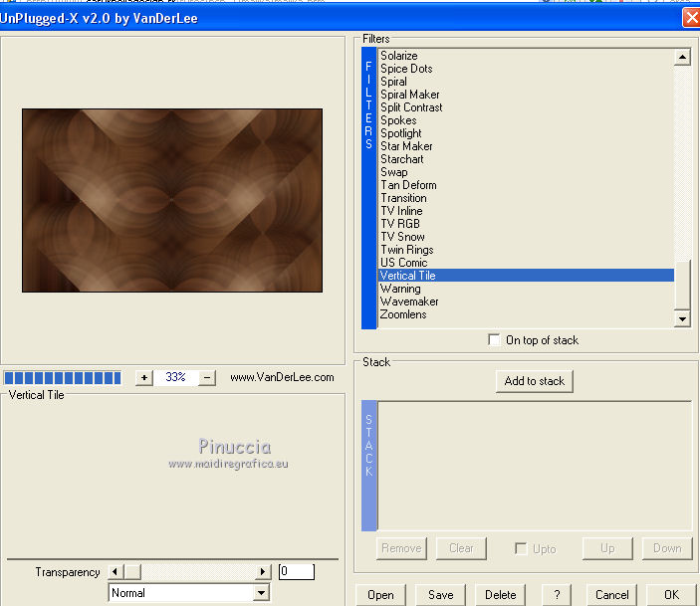Click the blue progress bar
The height and width of the screenshot is (606, 700).
pos(63,377)
